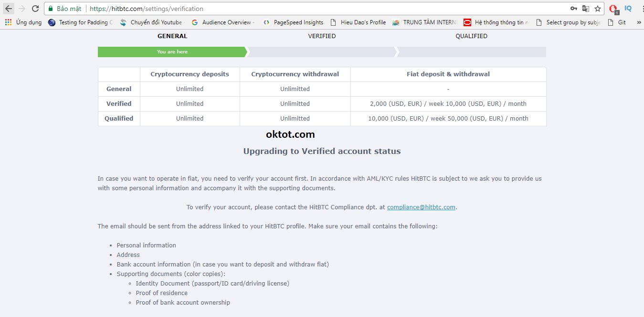Image resolution: width=644 pixels, height=317 pixels.
Task: Bookmark this page with star icon
Action: coord(598,9)
